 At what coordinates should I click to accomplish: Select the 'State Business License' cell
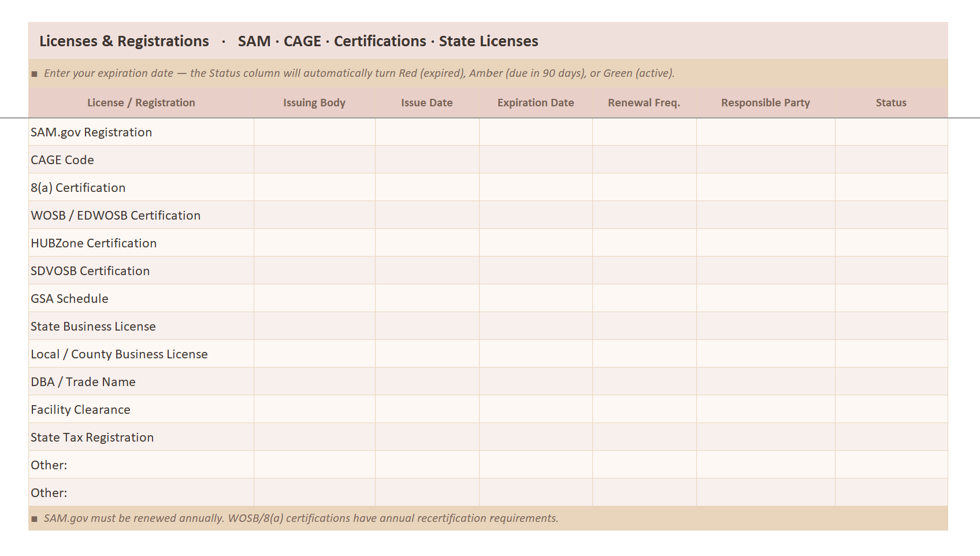point(141,326)
